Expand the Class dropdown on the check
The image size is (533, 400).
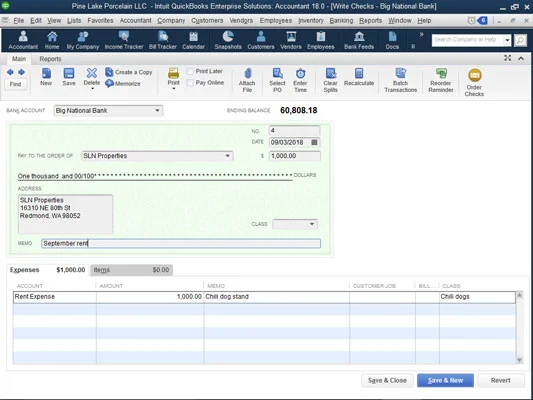click(x=312, y=224)
